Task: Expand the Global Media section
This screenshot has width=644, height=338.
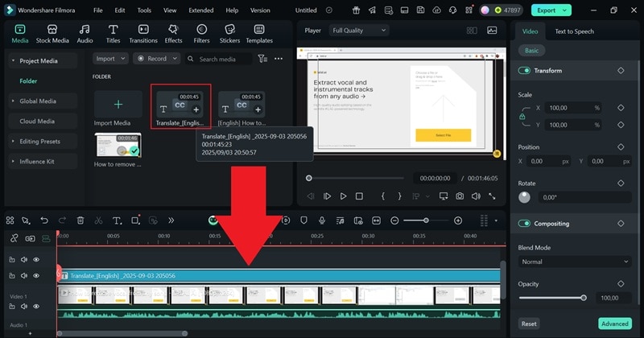Action: pos(13,101)
